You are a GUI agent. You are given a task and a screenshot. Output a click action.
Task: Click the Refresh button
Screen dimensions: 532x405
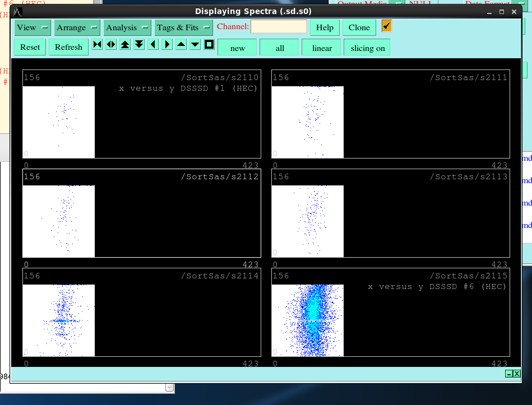tap(68, 47)
